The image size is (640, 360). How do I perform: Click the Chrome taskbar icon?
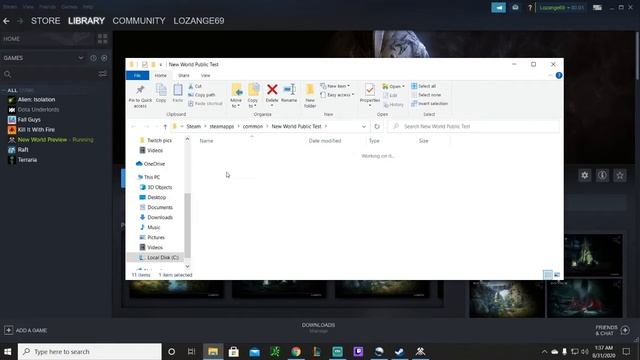click(296, 351)
